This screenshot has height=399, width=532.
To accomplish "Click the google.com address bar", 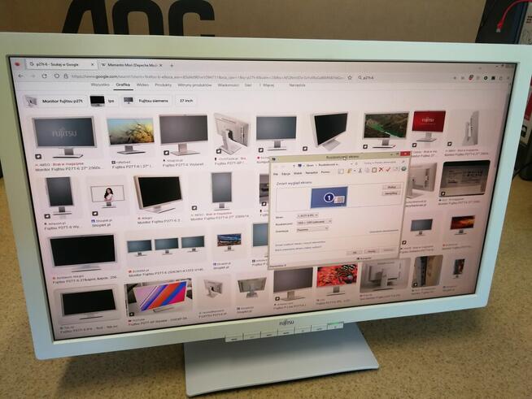I will 207,77.
